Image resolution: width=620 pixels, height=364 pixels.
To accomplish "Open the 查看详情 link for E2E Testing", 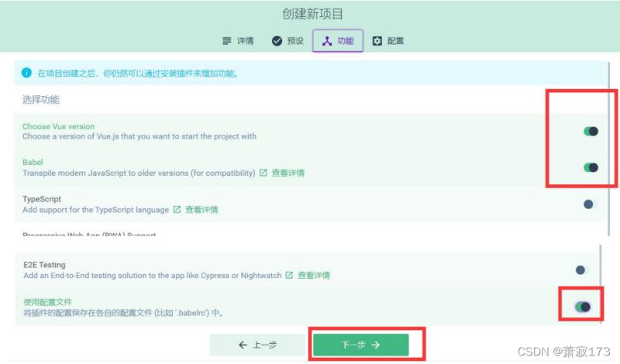I will (x=314, y=275).
